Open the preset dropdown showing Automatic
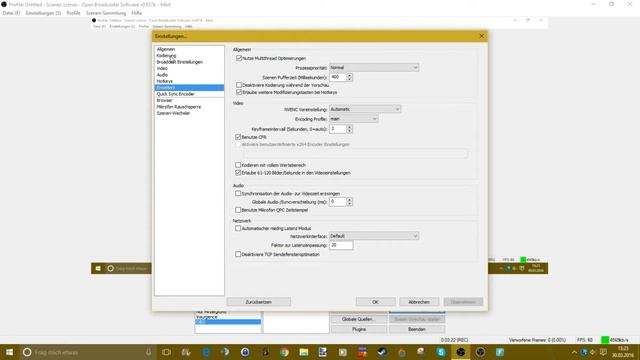640x360 pixels. tap(365, 109)
